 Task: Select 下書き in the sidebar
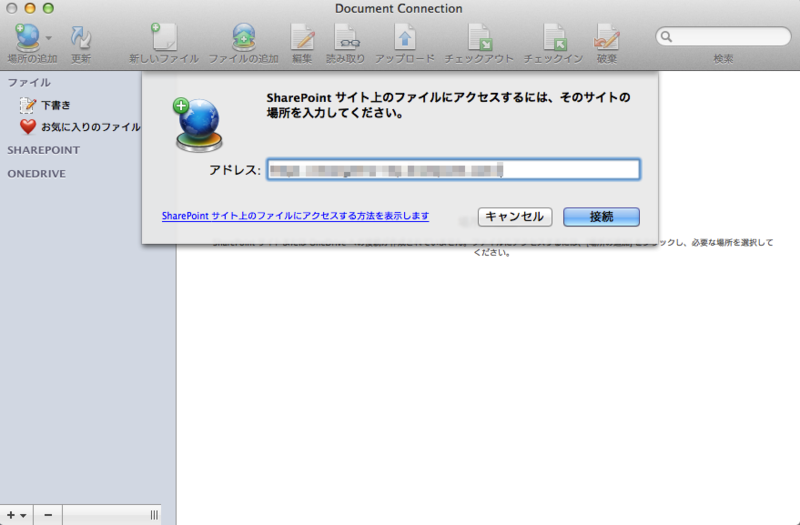pyautogui.click(x=56, y=105)
